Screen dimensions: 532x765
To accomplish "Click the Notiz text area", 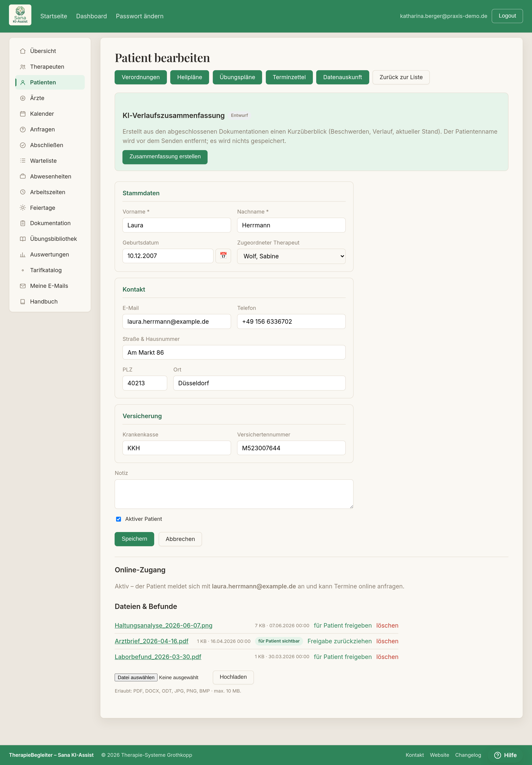I will [234, 494].
